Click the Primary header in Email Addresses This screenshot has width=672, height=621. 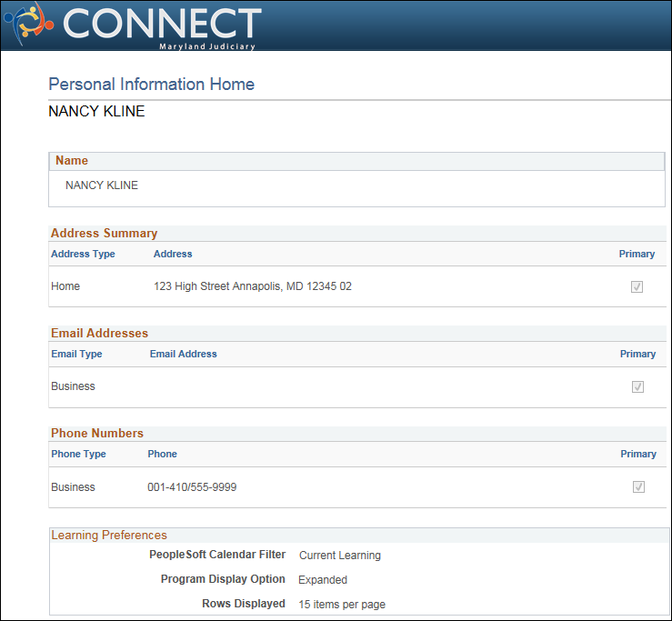tap(637, 354)
